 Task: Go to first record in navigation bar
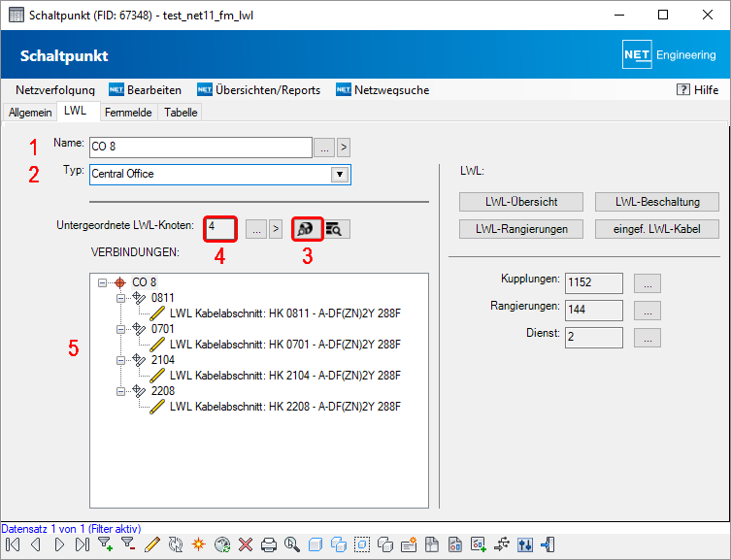tap(13, 545)
